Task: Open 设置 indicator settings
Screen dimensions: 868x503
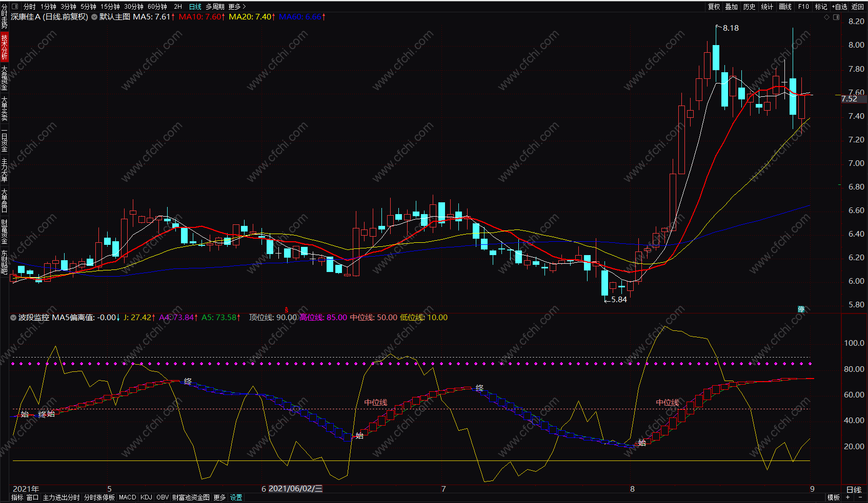Action: tap(236, 497)
